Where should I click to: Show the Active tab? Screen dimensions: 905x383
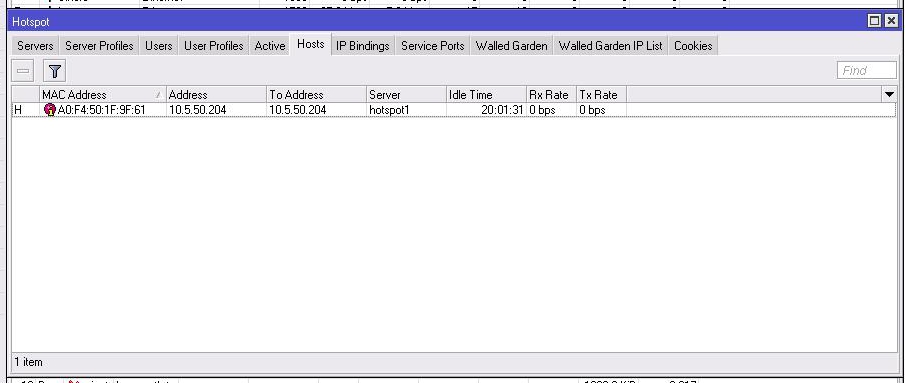270,46
